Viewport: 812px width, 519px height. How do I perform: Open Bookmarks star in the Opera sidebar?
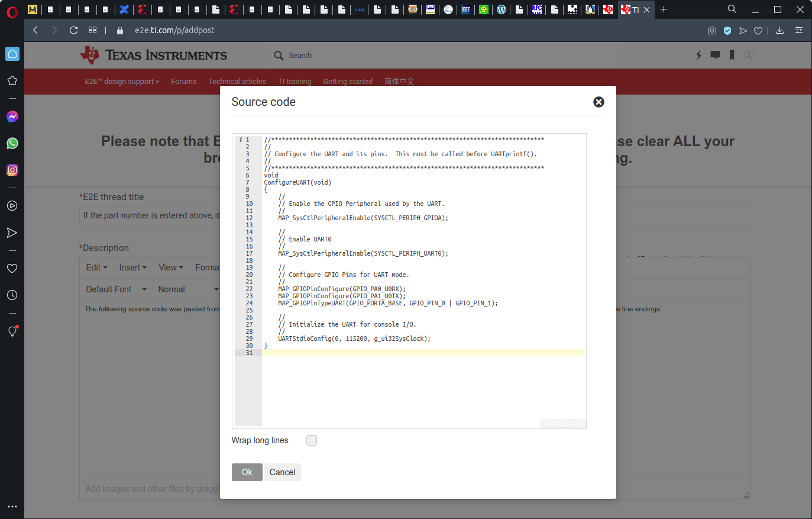point(12,80)
